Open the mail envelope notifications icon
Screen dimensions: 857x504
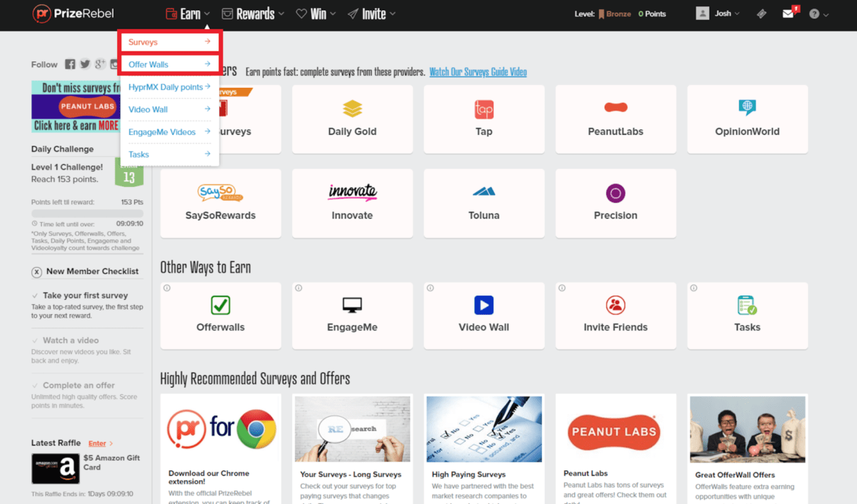tap(788, 14)
